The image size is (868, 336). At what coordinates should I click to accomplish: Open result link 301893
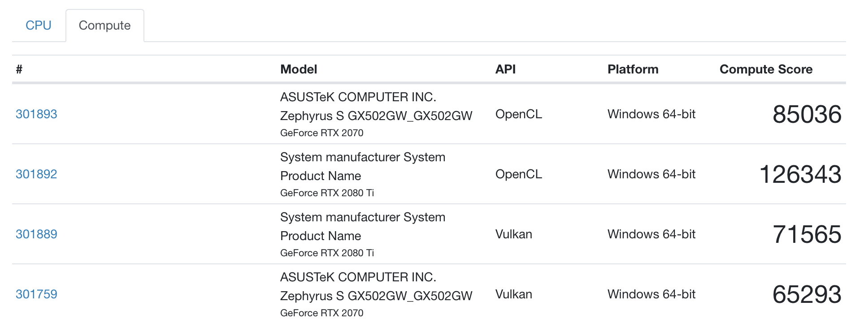pyautogui.click(x=36, y=114)
